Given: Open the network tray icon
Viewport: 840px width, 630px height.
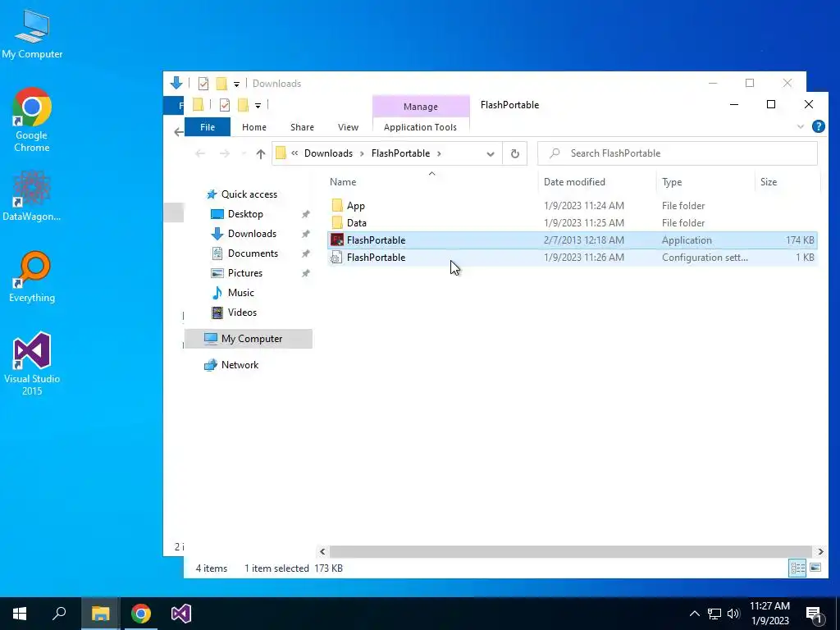Looking at the screenshot, I should [714, 614].
